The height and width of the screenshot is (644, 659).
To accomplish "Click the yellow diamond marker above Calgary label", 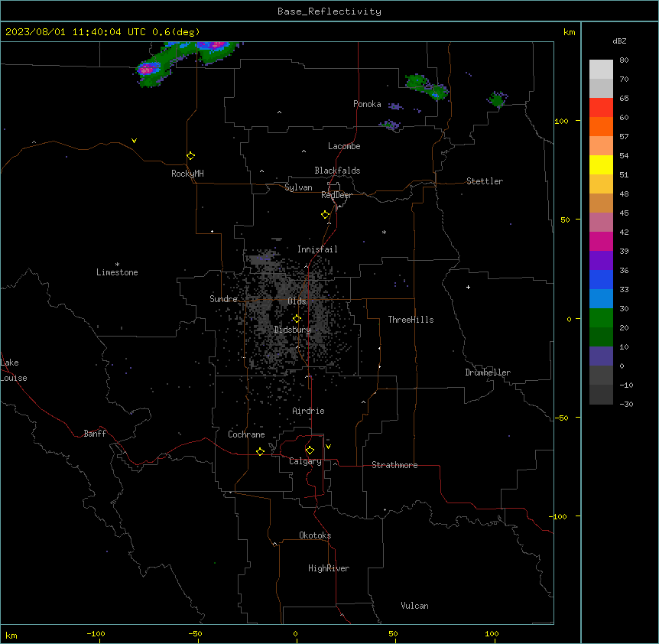I will pos(310,450).
